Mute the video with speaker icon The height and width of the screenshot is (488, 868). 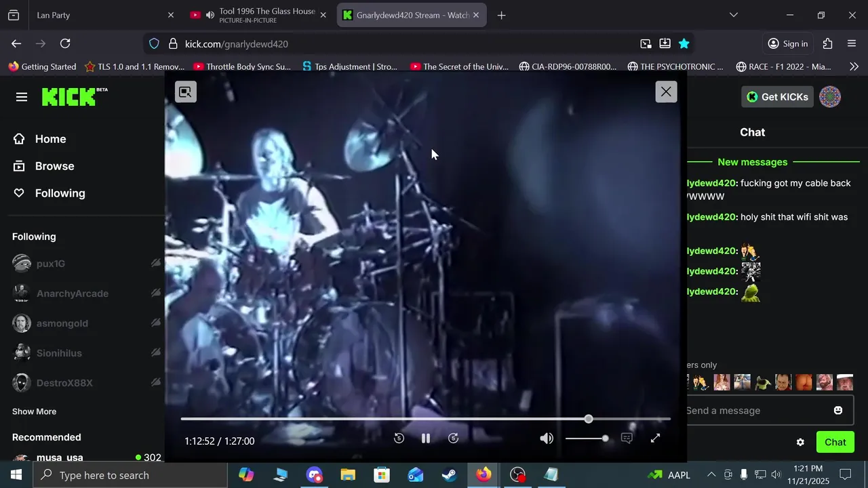click(x=547, y=439)
